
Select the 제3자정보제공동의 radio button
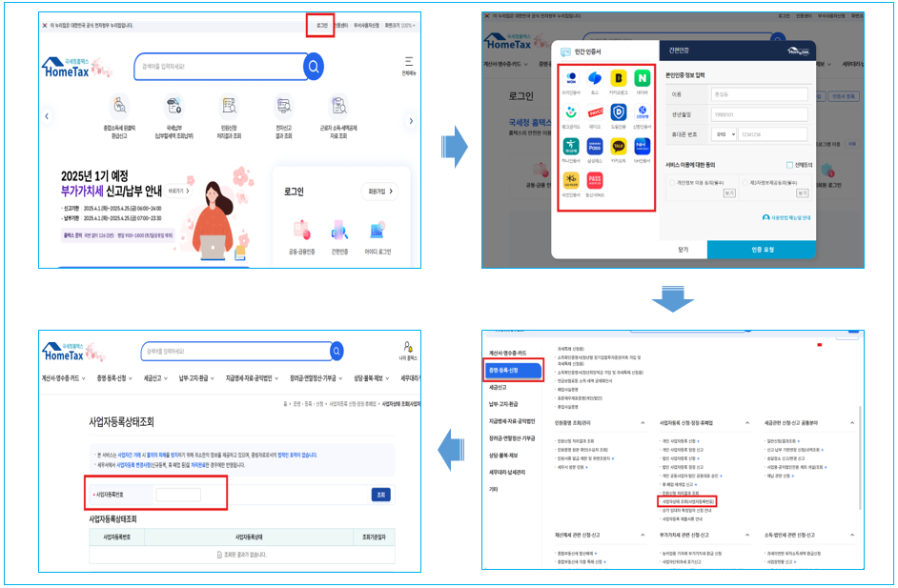745,183
